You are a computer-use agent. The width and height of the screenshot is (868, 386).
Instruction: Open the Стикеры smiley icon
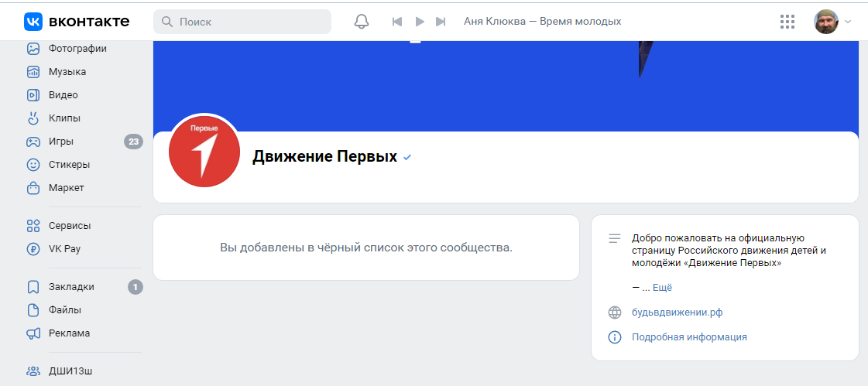coord(33,165)
